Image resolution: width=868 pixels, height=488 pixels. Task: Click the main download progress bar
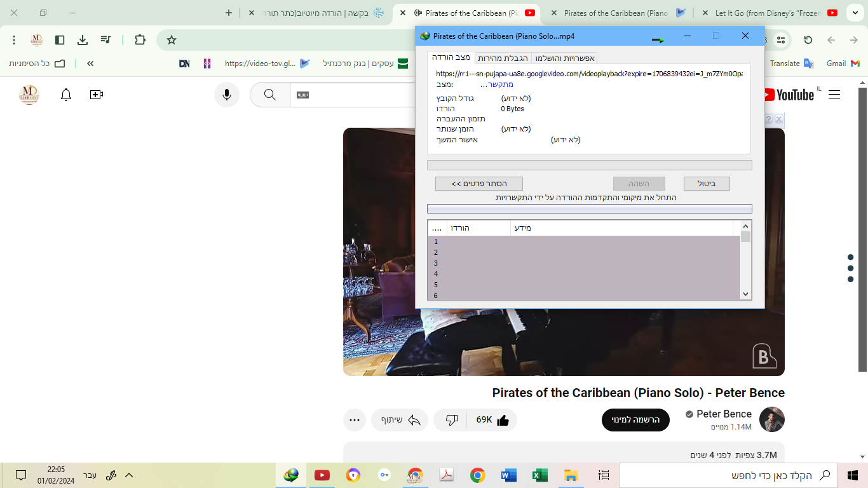[x=589, y=165]
